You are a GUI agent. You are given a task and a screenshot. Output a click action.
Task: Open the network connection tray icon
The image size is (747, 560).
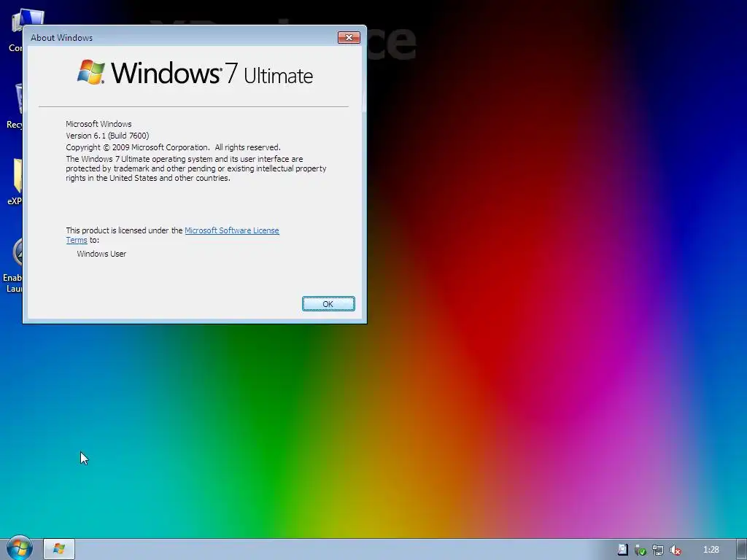(x=657, y=550)
